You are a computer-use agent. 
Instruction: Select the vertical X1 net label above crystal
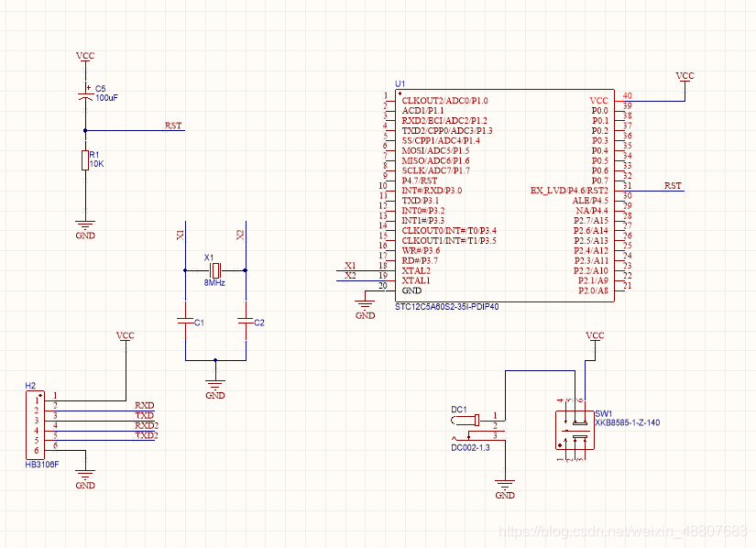[x=180, y=236]
